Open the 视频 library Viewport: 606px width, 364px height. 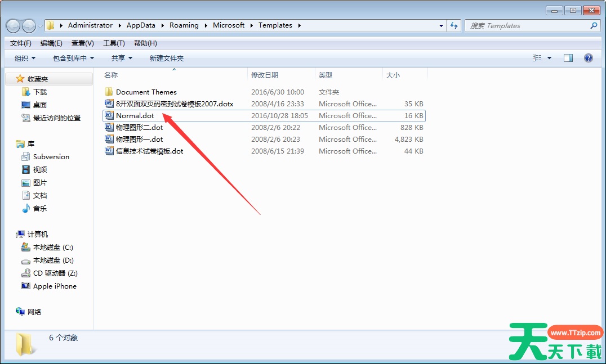[40, 169]
